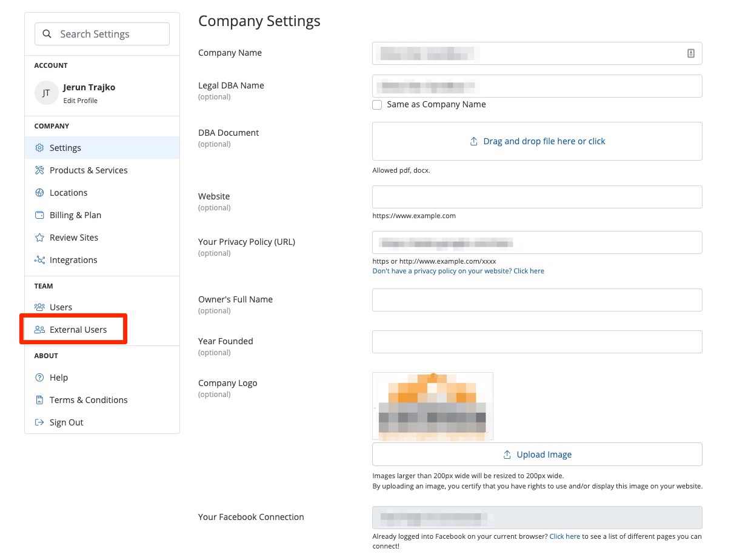748x560 pixels.
Task: Click the Review Sites star icon
Action: pos(39,238)
